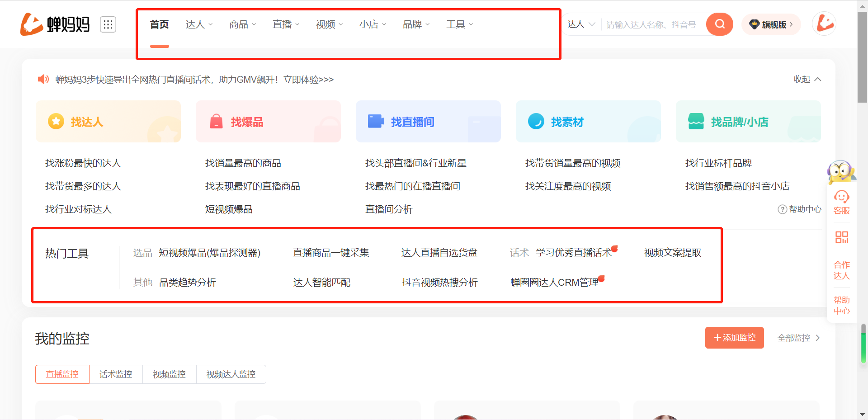Click the diamond 旗舰版 badge
This screenshot has width=868, height=420.
click(x=771, y=24)
